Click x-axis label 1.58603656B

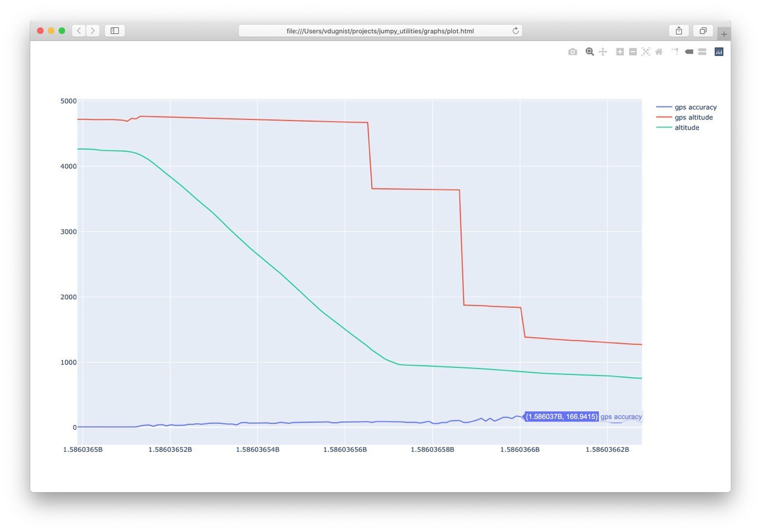pyautogui.click(x=345, y=449)
